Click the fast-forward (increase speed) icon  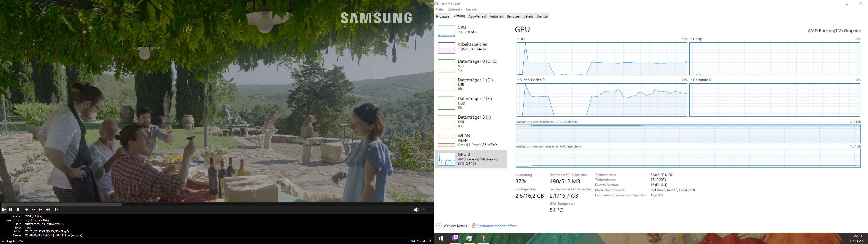(x=41, y=210)
